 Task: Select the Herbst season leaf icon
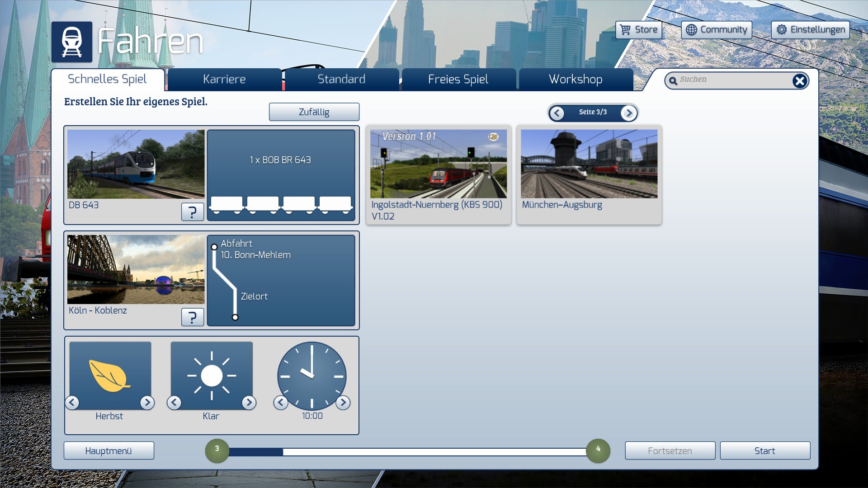click(110, 375)
